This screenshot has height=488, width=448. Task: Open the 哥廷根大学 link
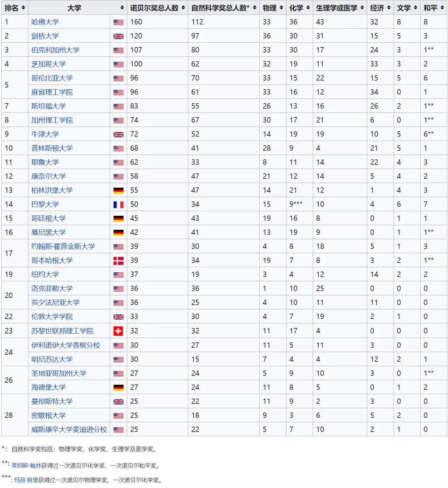pos(49,218)
